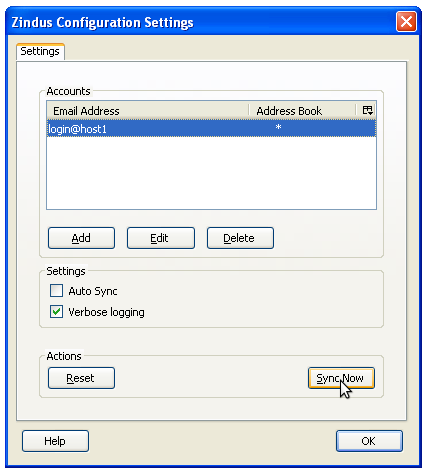The image size is (428, 473).
Task: Sort by the Address Book column header
Action: (303, 111)
